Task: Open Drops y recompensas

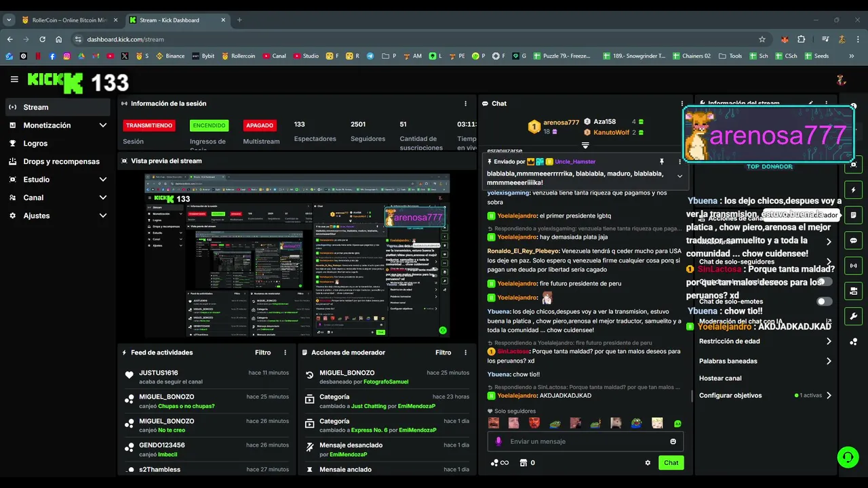Action: click(58, 161)
